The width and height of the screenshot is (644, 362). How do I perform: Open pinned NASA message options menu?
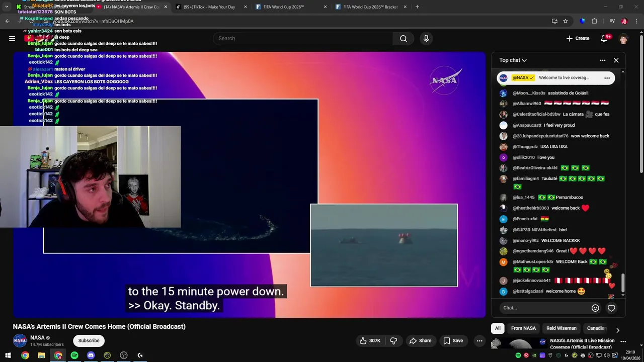(607, 78)
